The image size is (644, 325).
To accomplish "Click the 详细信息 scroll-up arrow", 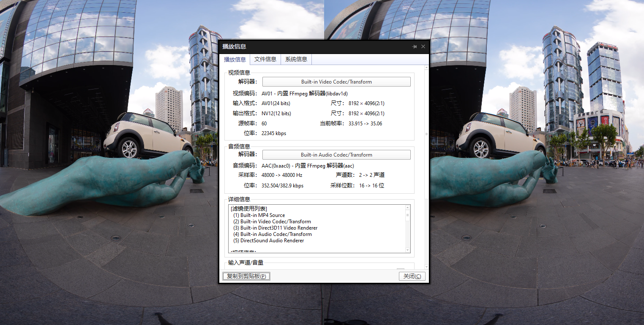I will point(408,207).
